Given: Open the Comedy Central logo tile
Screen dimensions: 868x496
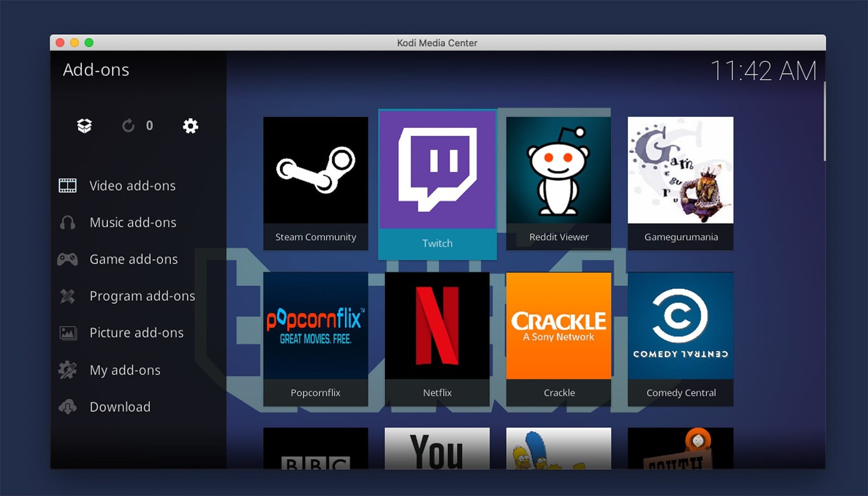Looking at the screenshot, I should 681,325.
